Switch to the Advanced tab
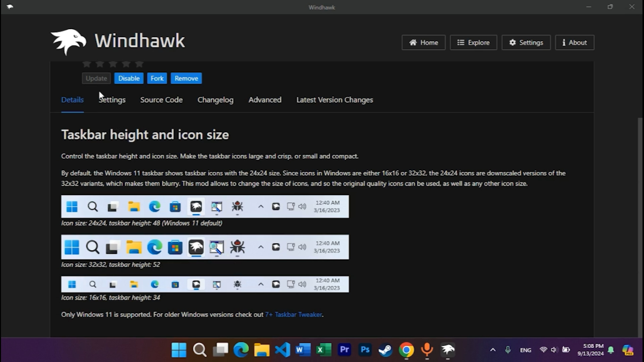644x362 pixels. pos(265,100)
